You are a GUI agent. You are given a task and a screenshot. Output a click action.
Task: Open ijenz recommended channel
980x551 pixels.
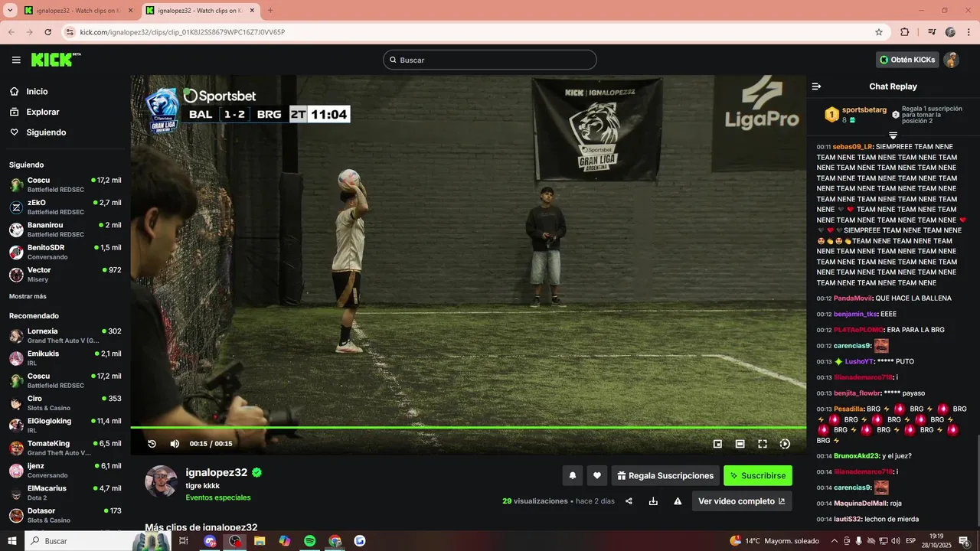point(65,470)
